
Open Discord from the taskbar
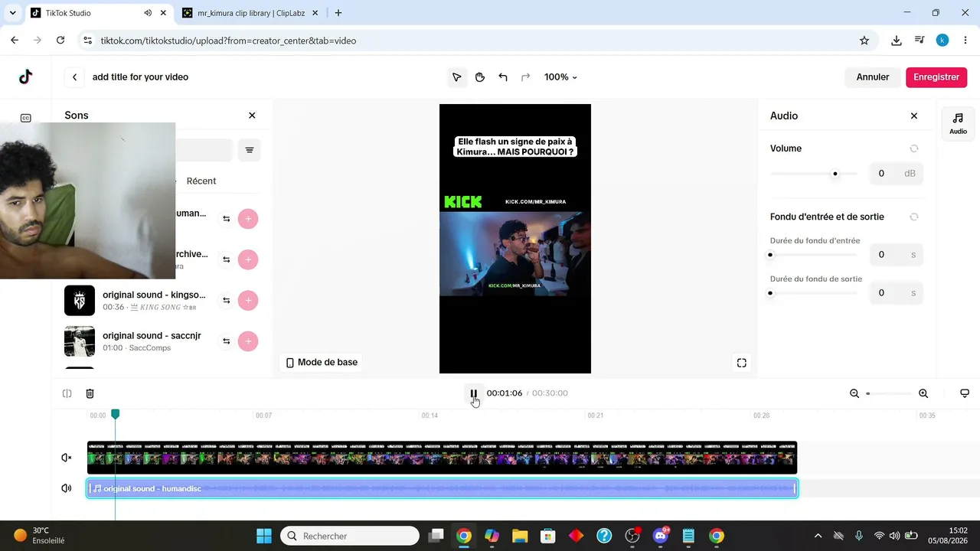point(661,536)
